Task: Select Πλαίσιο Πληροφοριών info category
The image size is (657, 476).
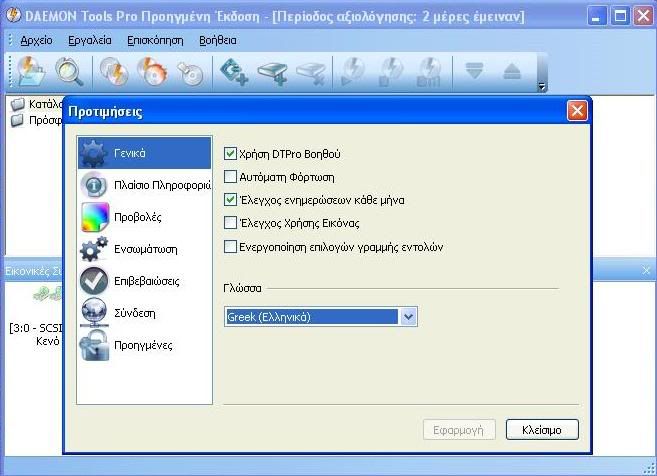Action: click(x=145, y=185)
